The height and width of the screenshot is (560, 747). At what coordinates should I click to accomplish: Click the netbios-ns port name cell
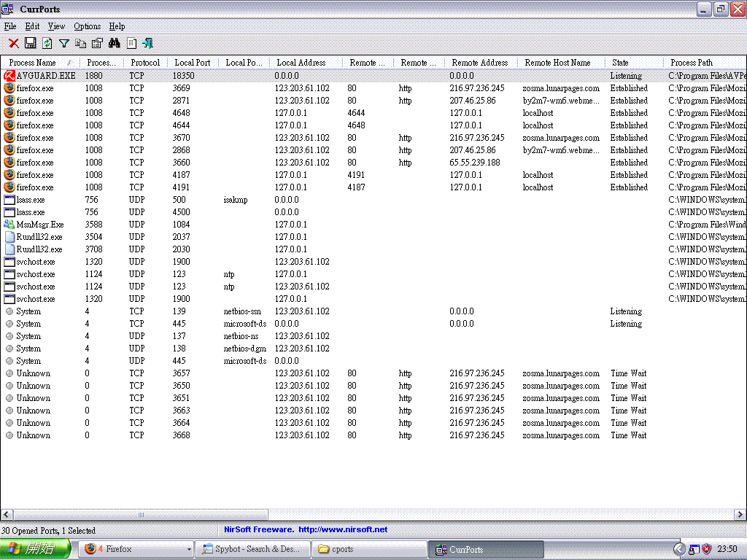(241, 335)
